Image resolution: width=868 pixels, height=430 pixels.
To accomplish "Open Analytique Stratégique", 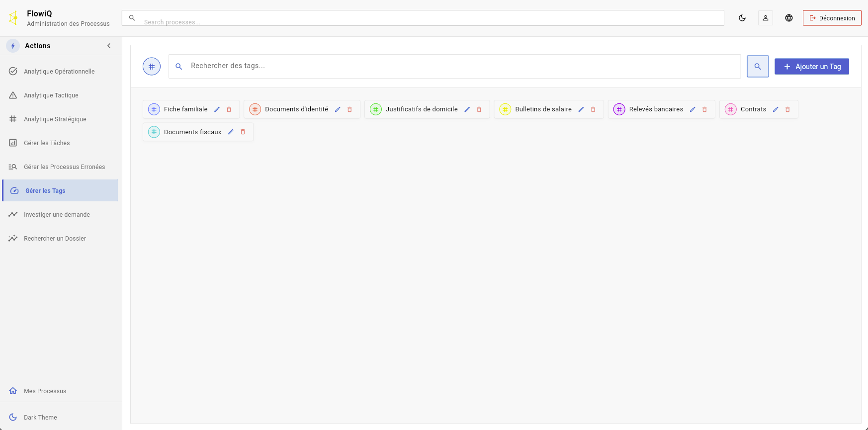I will pos(60,119).
